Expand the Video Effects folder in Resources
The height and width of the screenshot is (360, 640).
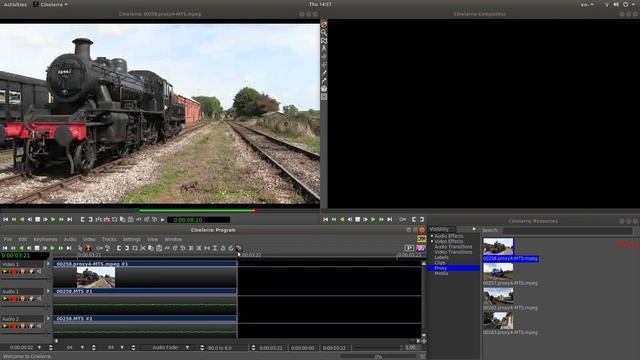coord(432,241)
